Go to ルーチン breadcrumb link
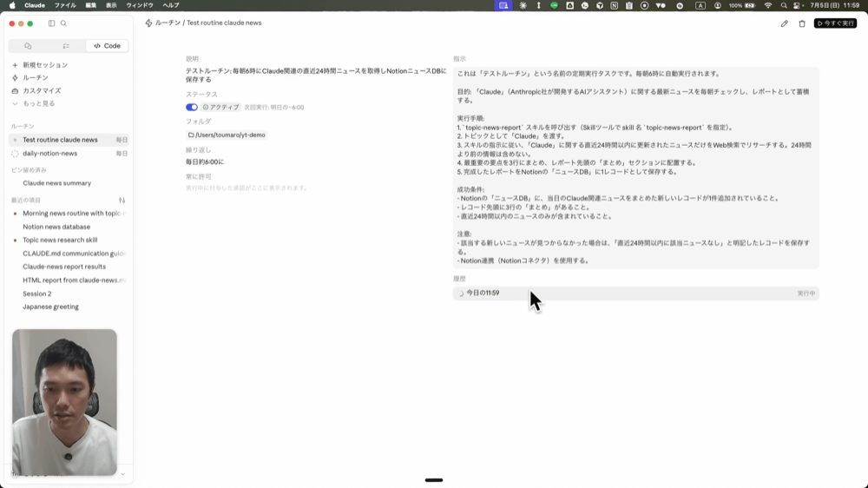868x488 pixels. 168,23
